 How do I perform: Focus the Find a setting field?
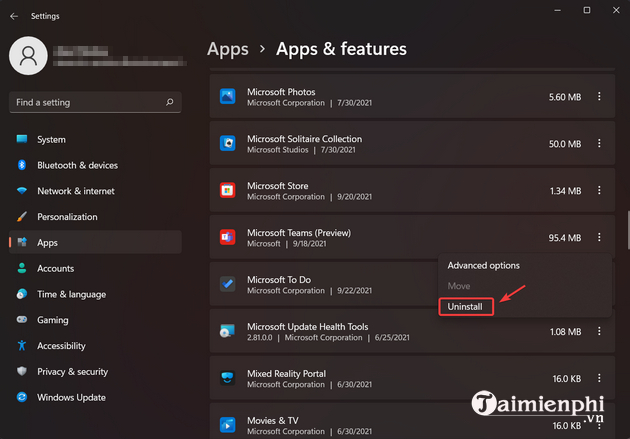pos(95,102)
